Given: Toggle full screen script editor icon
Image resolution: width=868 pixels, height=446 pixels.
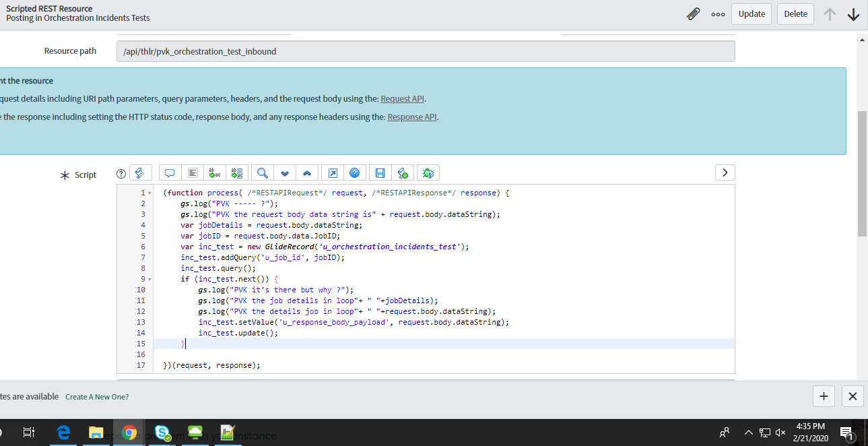Looking at the screenshot, I should 333,173.
